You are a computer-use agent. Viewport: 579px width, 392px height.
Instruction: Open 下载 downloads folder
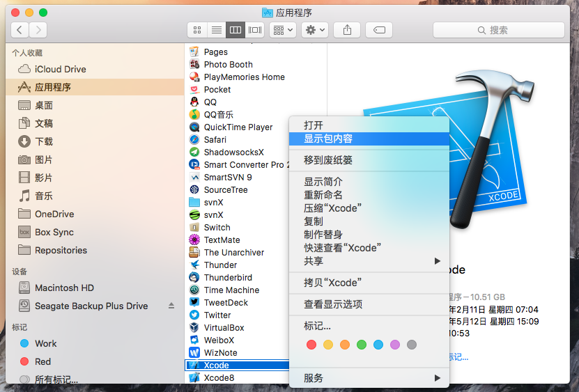[x=95, y=141]
